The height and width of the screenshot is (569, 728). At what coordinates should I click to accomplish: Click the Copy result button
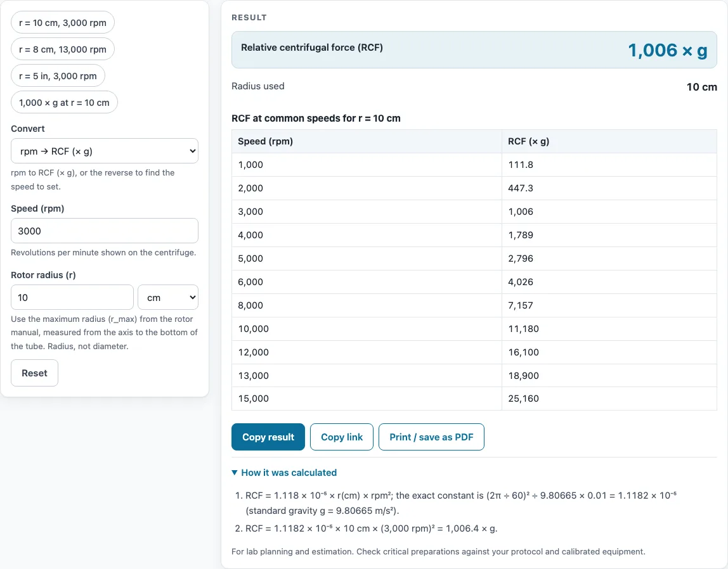[x=268, y=437]
